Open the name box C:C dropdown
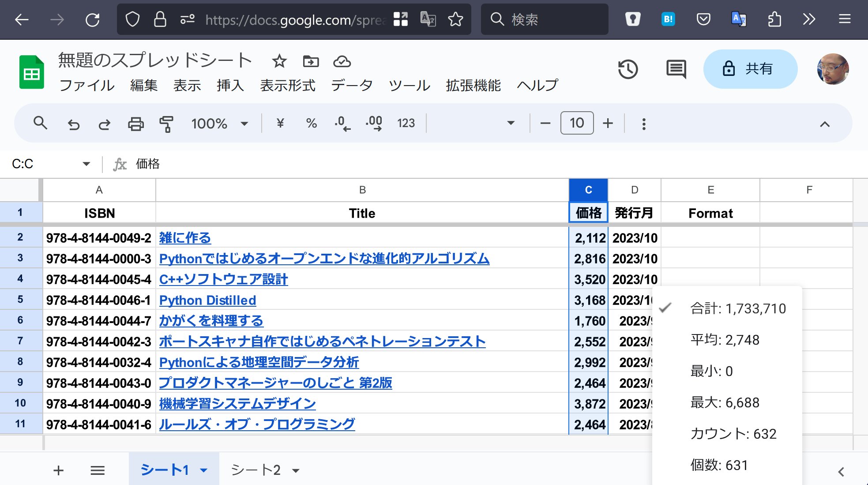 [86, 164]
